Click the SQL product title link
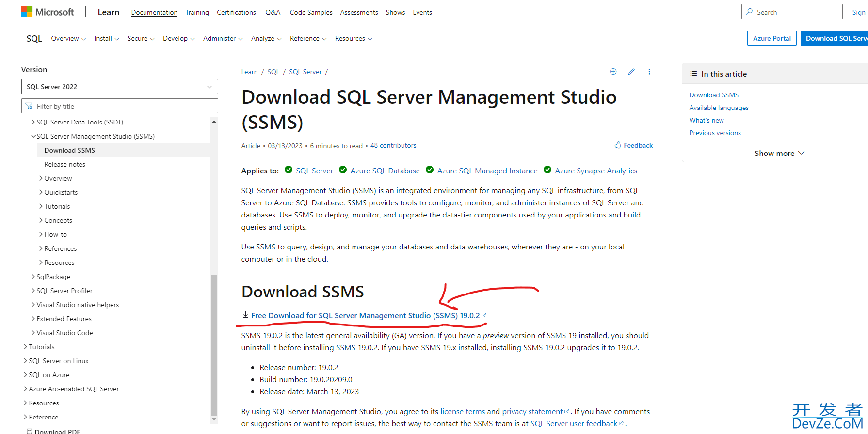Viewport: 868px width, 434px height. pos(34,38)
